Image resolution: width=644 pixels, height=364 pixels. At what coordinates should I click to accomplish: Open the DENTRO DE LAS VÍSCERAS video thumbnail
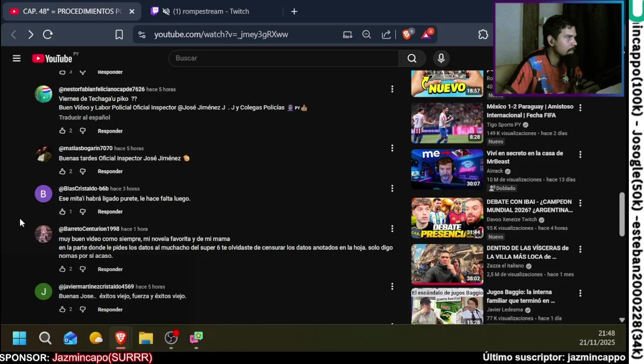coord(447,264)
